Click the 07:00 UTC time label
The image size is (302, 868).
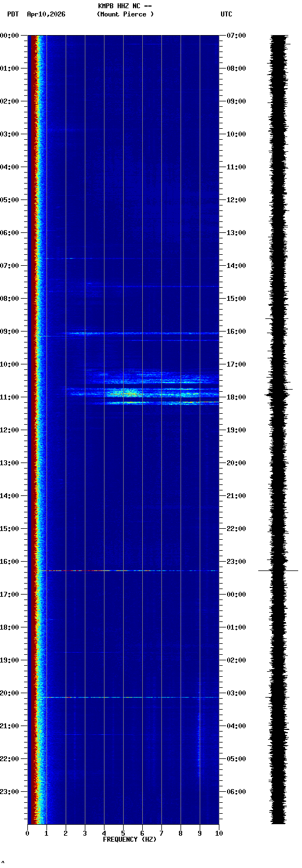point(236,36)
